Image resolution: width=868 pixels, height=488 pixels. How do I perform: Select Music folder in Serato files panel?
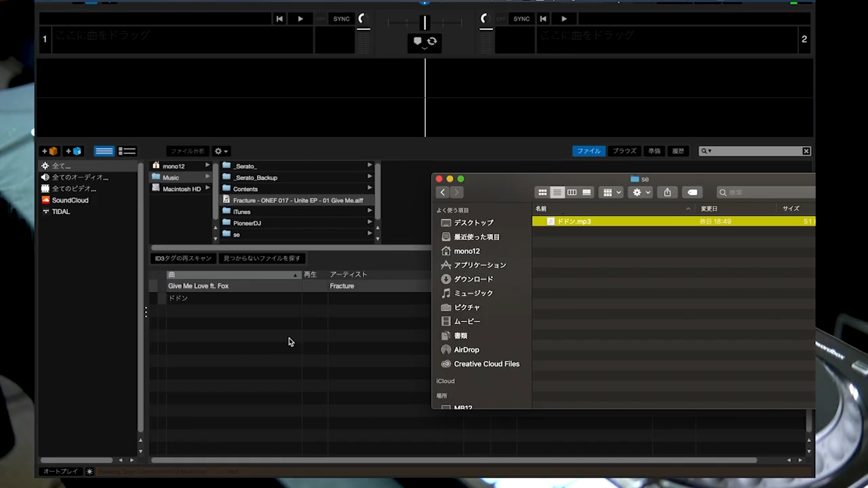point(170,178)
